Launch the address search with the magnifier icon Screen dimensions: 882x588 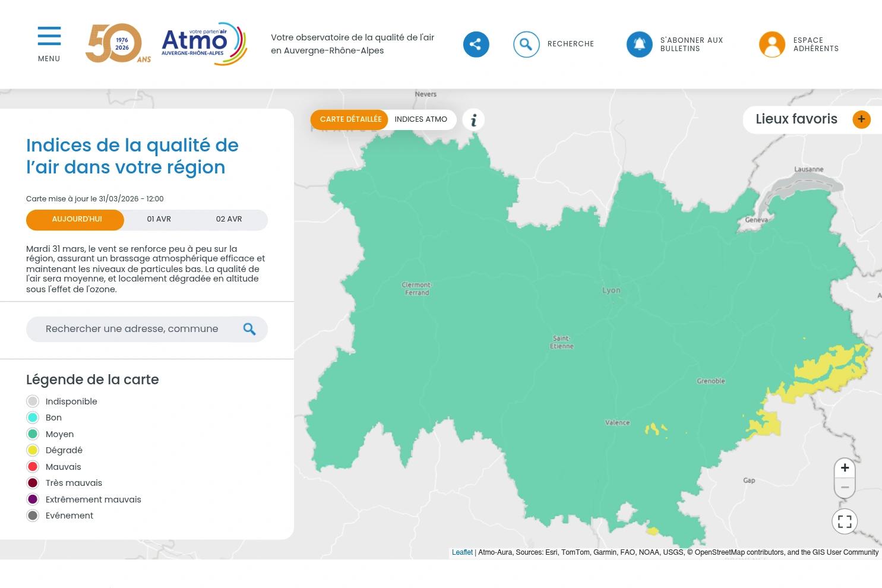click(x=249, y=328)
